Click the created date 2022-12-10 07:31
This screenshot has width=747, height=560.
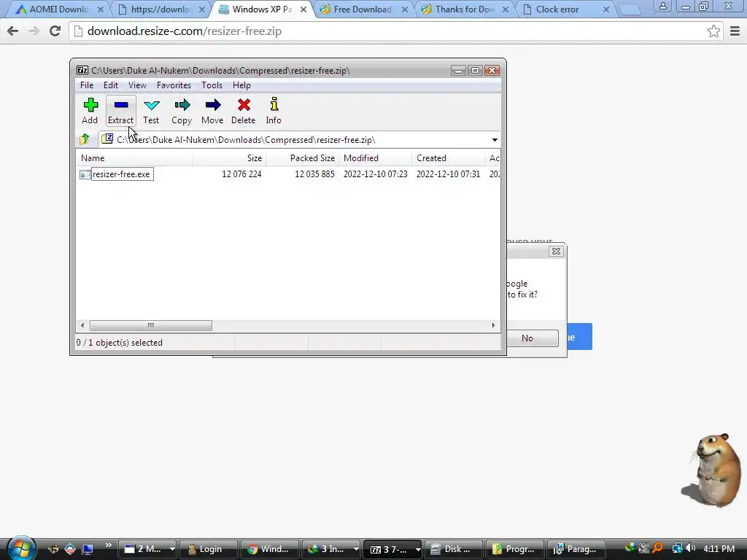(449, 174)
